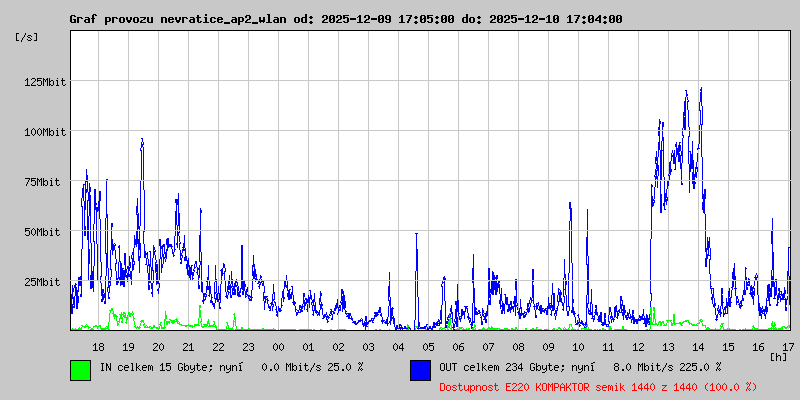This screenshot has width=800, height=400.
Task: Click the x-axis hour label '20'
Action: pyautogui.click(x=158, y=347)
